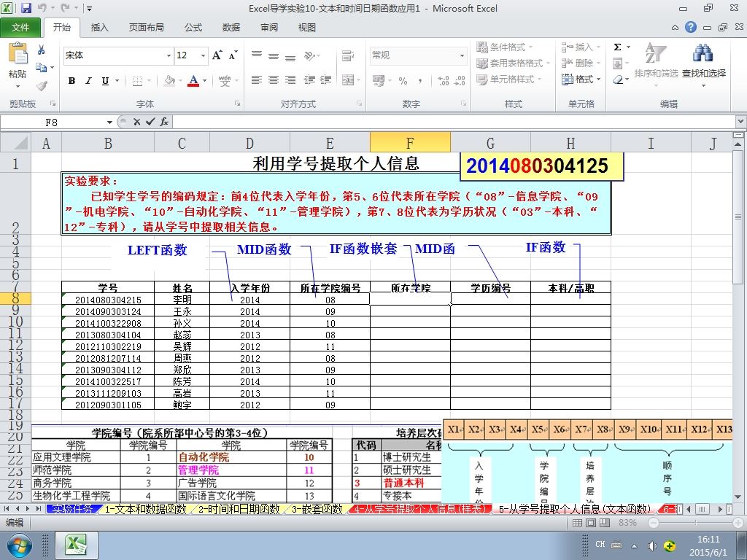Open Conditional Formatting (条件格式) menu
Viewport: 747px width, 560px height.
point(505,47)
